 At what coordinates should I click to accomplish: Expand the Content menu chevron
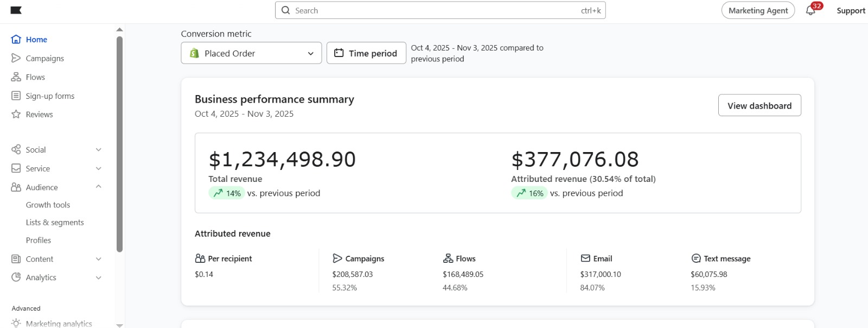[98, 259]
